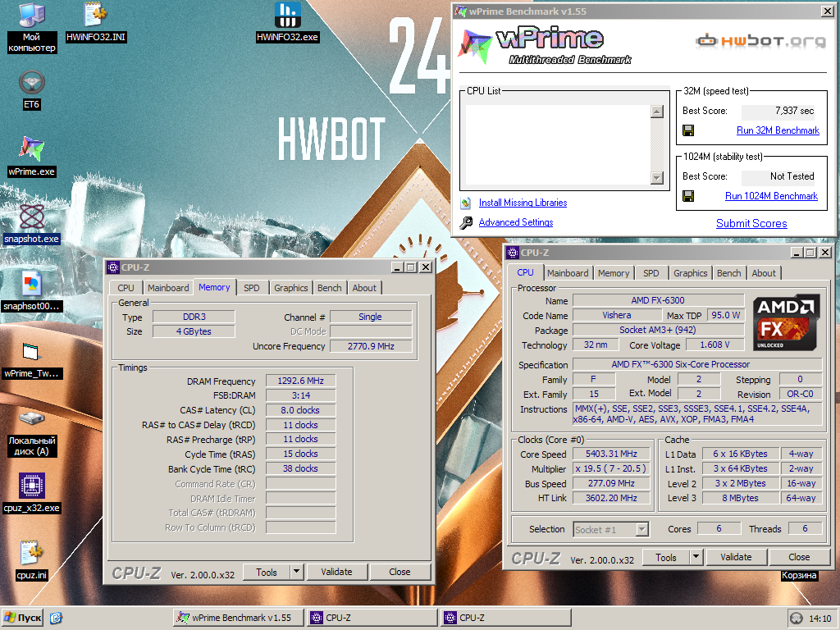Screen dimensions: 840x630
Task: Open the Graphics tab in the Memory CPU-Z window
Action: tap(291, 288)
